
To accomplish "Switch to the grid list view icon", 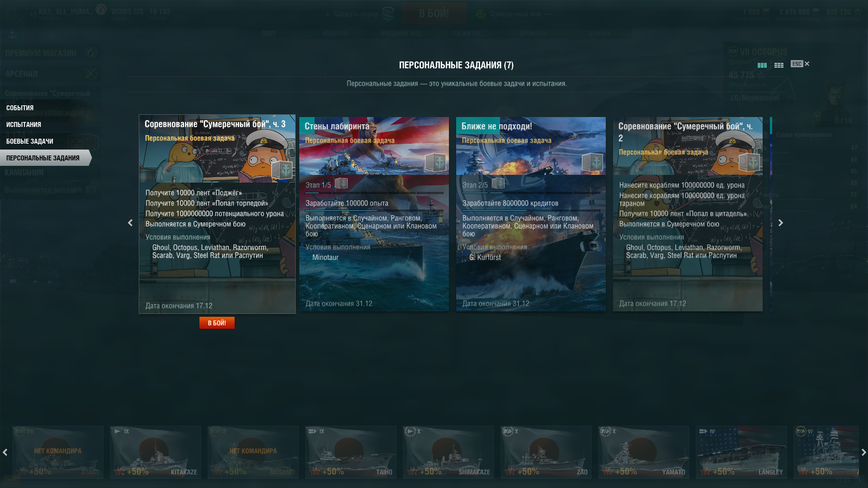I will [778, 66].
